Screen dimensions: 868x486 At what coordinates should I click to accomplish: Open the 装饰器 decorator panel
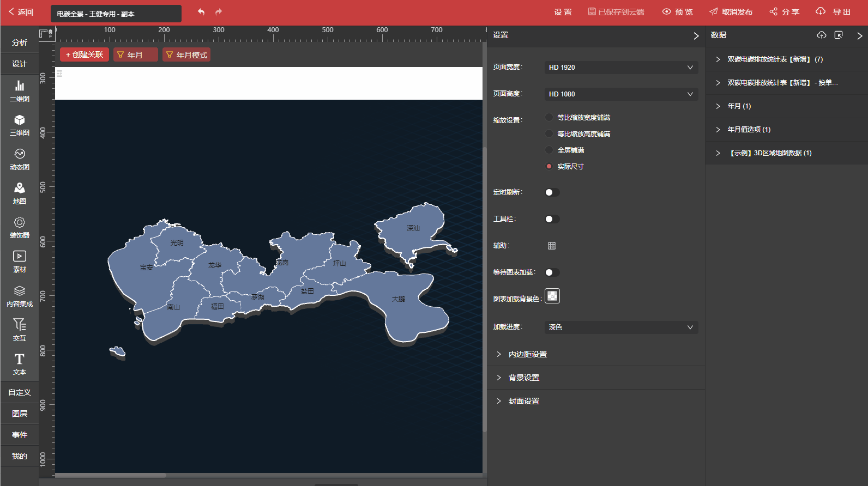(x=20, y=228)
